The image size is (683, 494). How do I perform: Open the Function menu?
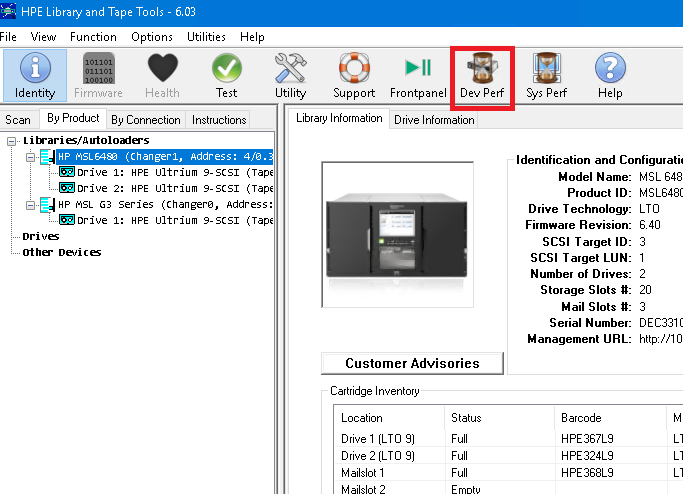point(93,37)
